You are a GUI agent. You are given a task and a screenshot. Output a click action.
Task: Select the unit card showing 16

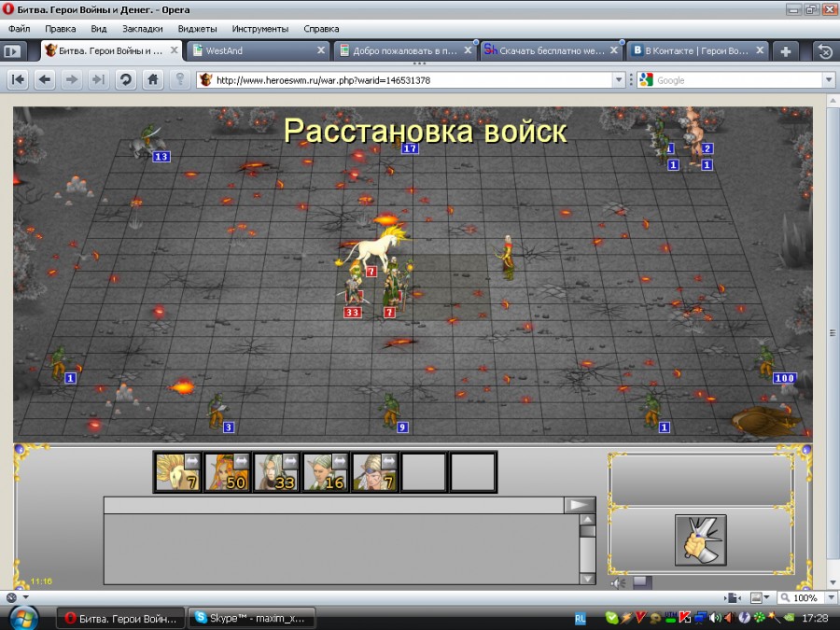click(325, 472)
